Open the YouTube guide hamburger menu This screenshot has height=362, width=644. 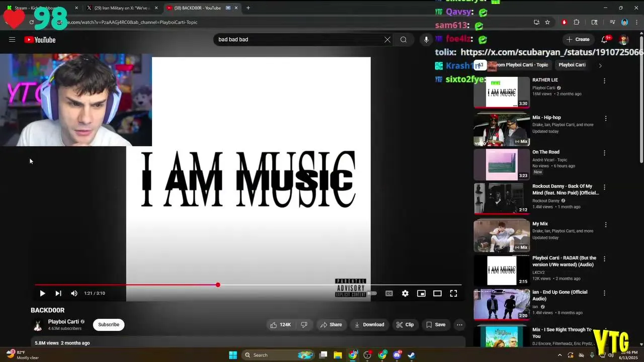(12, 40)
